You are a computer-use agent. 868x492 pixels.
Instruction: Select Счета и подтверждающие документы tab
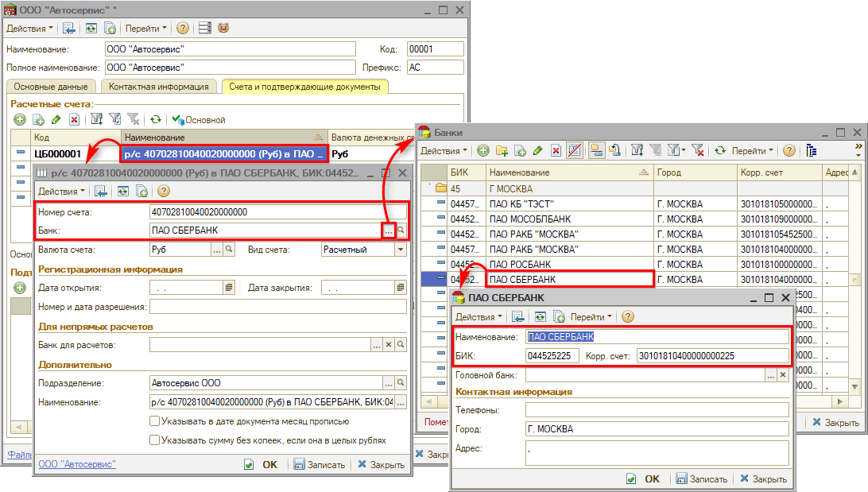click(x=305, y=87)
